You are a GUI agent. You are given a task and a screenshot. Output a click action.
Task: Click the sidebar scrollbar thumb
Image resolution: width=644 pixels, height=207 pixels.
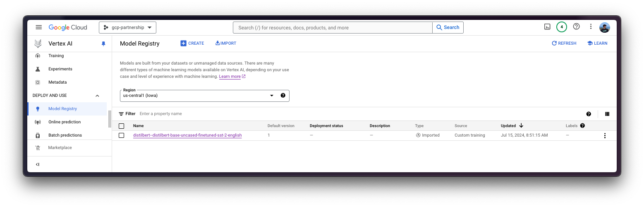coord(110,119)
